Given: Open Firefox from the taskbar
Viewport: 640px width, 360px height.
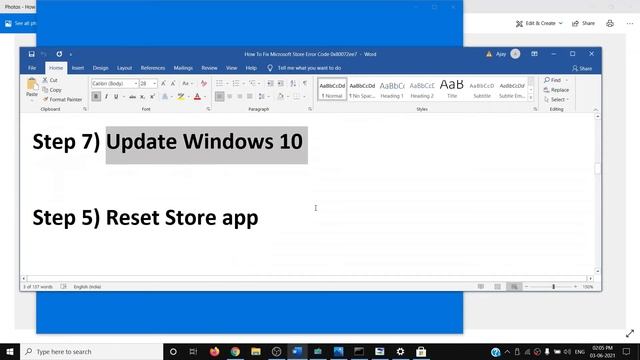Looking at the screenshot, I should point(214,351).
